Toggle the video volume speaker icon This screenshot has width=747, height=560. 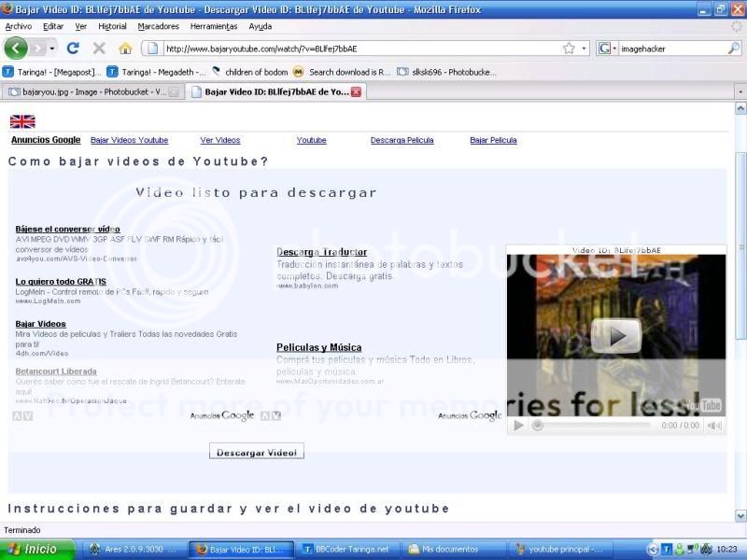pyautogui.click(x=714, y=426)
